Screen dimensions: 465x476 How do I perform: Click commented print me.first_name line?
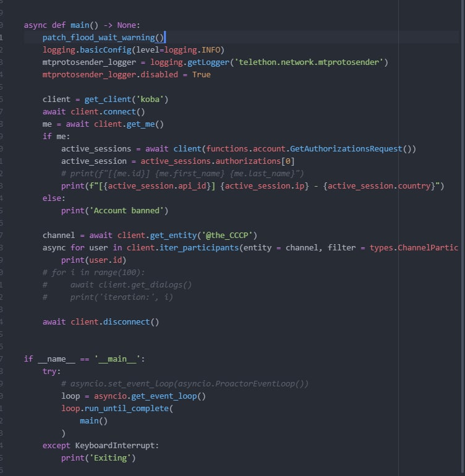coord(182,174)
